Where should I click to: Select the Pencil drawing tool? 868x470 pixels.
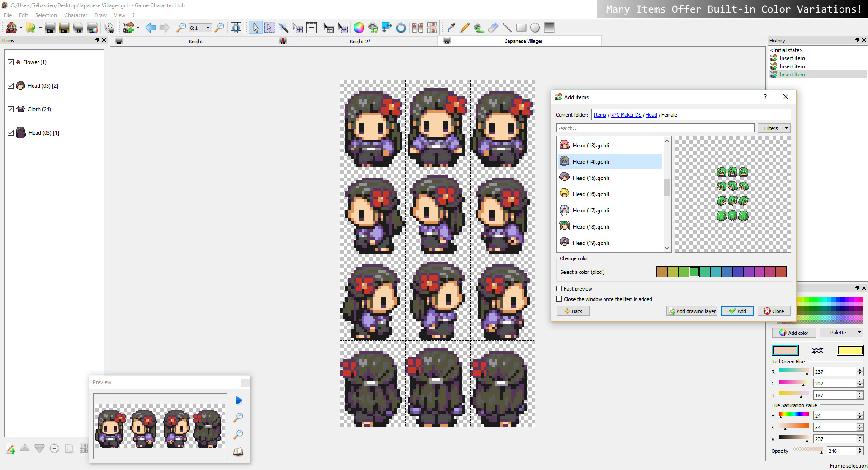pos(465,28)
